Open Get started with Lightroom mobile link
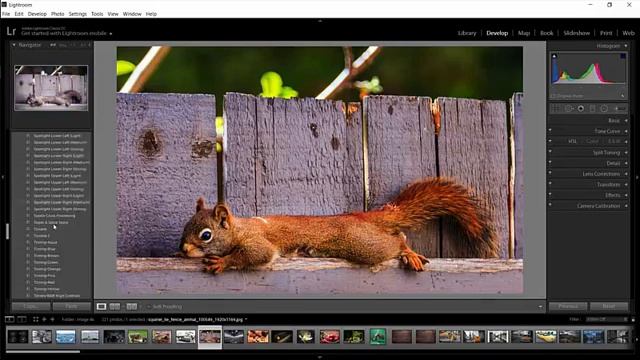Image resolution: width=640 pixels, height=360 pixels. [x=64, y=33]
